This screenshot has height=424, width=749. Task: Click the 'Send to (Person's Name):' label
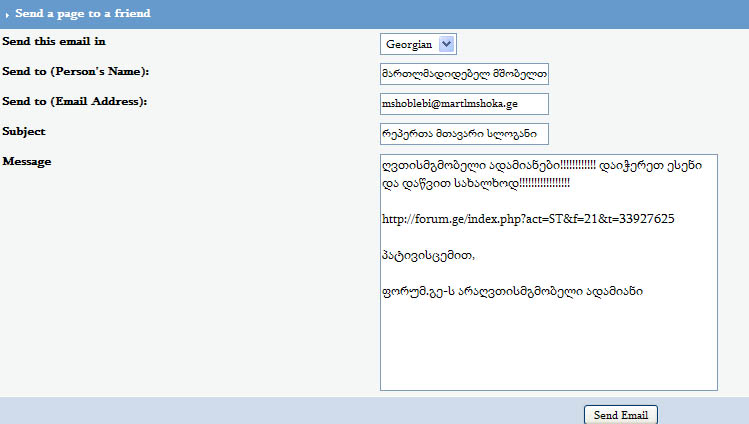coord(75,72)
